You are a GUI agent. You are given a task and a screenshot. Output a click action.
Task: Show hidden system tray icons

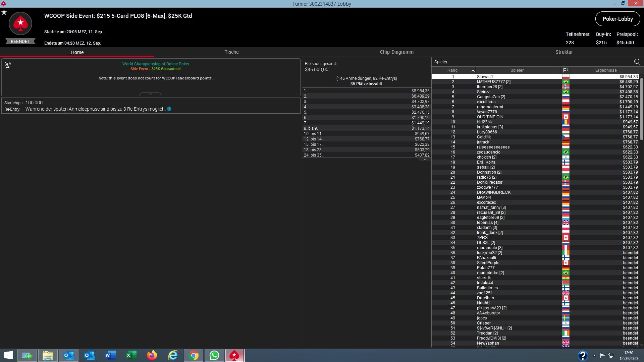click(594, 356)
